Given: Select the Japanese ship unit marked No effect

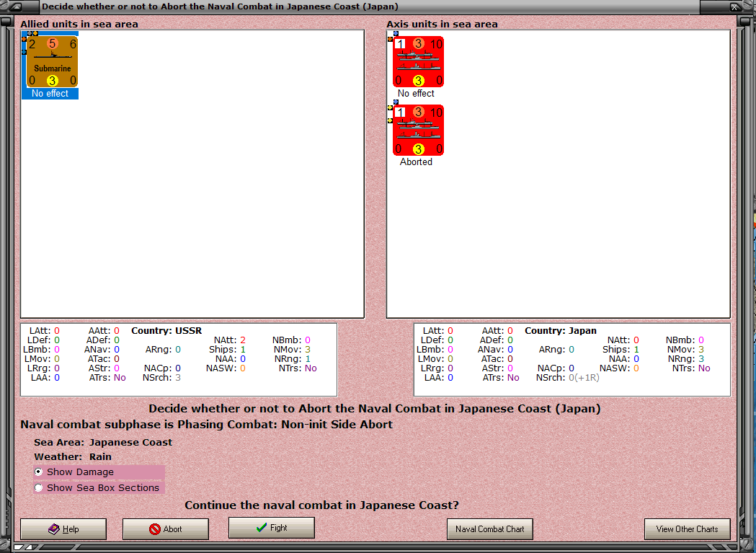Looking at the screenshot, I should (x=418, y=62).
